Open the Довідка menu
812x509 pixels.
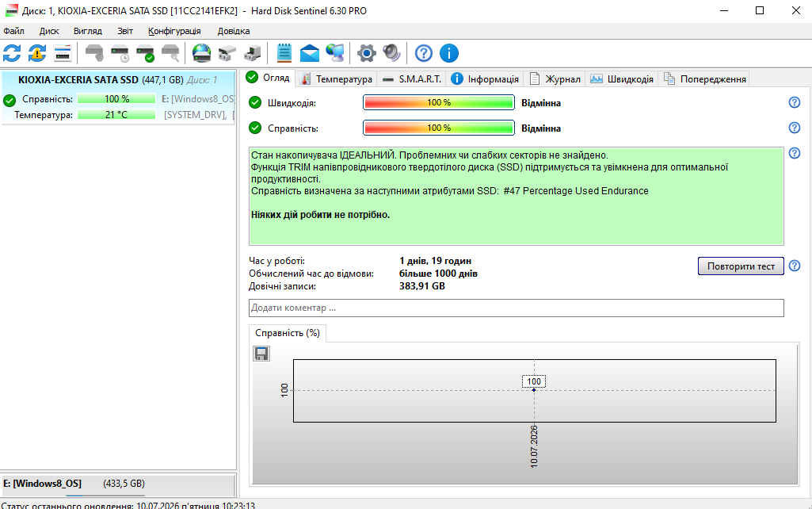[x=234, y=31]
